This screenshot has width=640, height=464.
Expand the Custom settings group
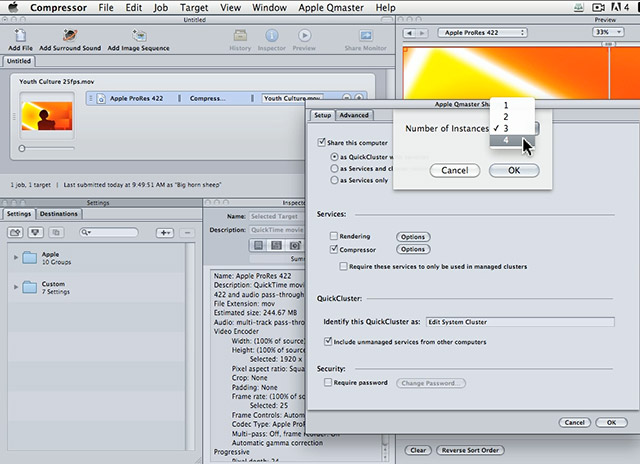[x=16, y=287]
